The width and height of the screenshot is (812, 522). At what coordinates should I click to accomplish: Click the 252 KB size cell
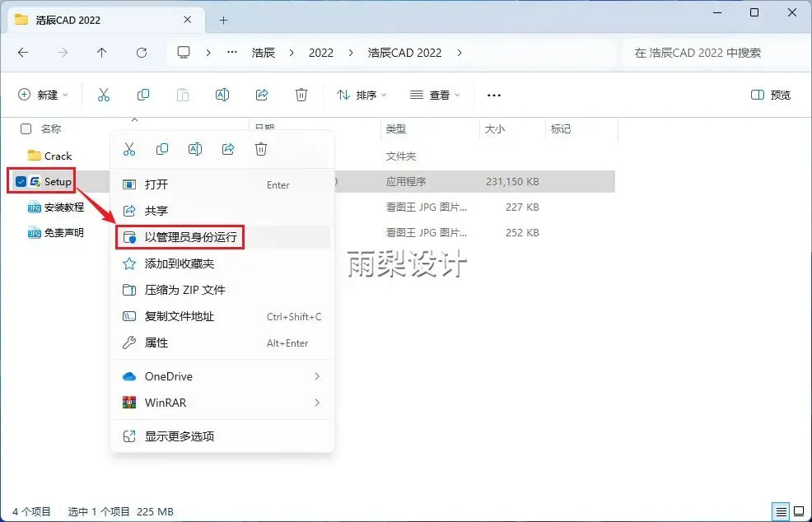[522, 232]
